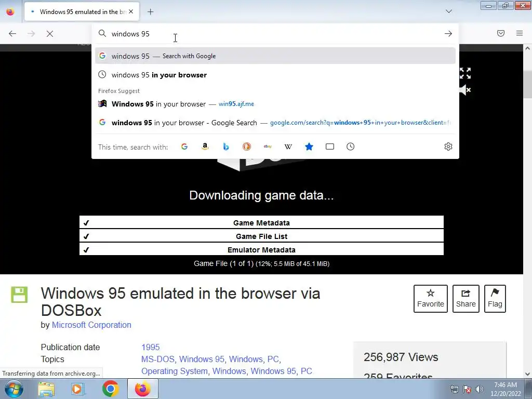Toggle emulator mute speaker icon
The height and width of the screenshot is (399, 532).
465,90
